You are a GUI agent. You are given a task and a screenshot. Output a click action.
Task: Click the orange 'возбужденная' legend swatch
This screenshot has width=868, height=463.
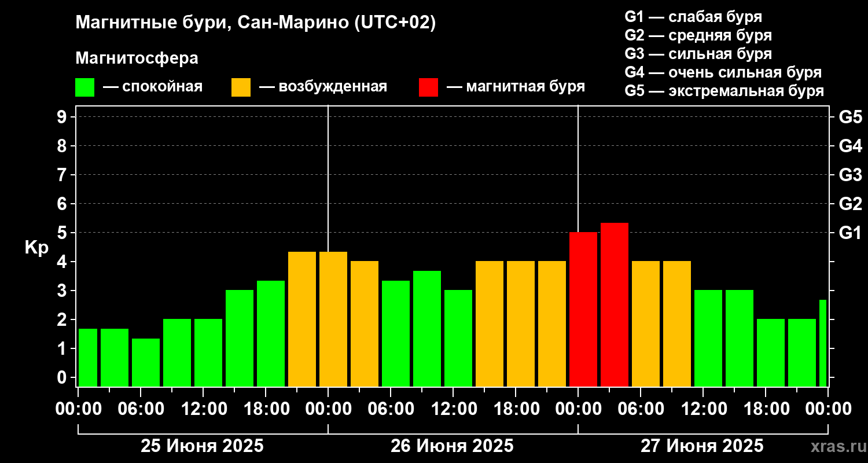point(241,87)
